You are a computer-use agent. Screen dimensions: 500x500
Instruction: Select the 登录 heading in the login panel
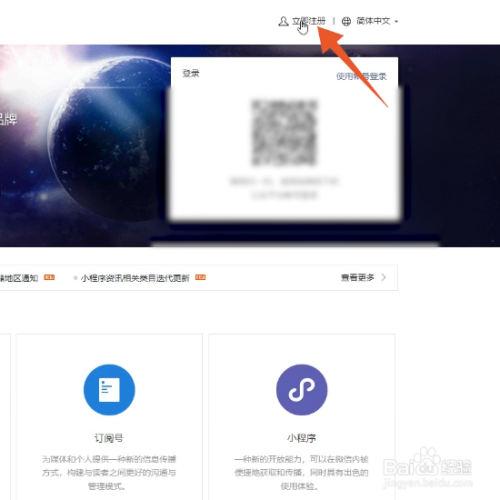pos(191,73)
